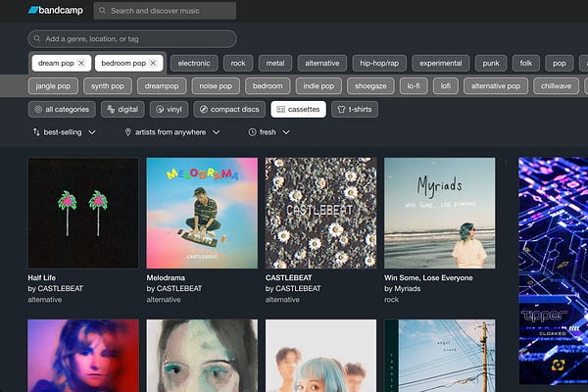The image size is (588, 392).
Task: Open the Melodrama album title link
Action: 166,278
